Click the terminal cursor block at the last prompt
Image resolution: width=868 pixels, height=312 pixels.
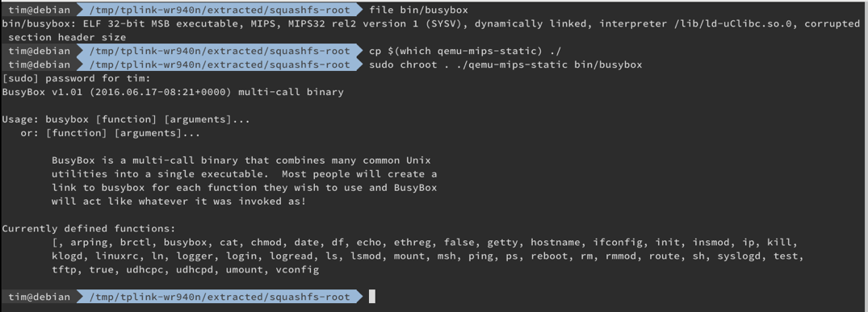tap(372, 297)
